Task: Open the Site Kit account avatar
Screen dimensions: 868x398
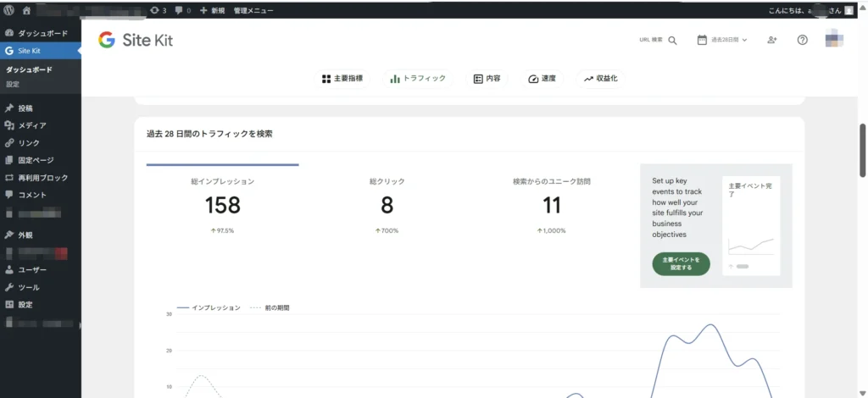Action: pyautogui.click(x=834, y=40)
